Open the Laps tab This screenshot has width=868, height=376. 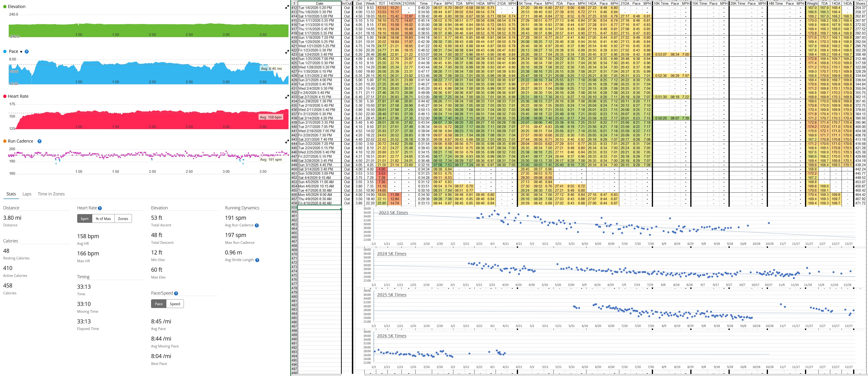point(27,194)
